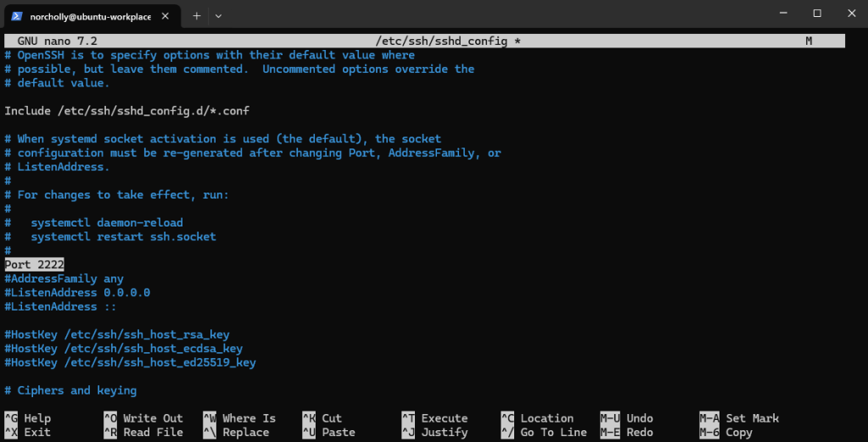
Task: Expand the new tab profile dropdown chevron
Action: pyautogui.click(x=218, y=15)
